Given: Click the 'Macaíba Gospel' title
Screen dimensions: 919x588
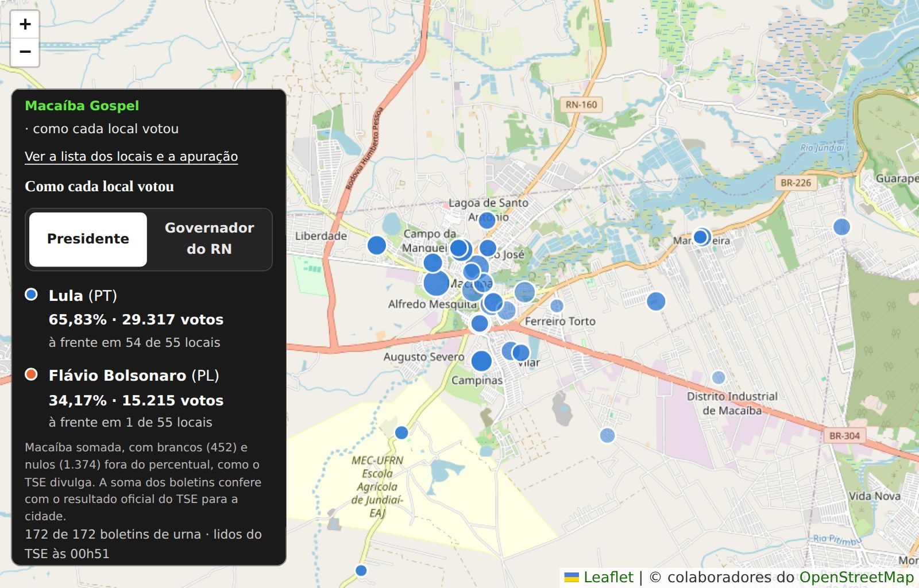Looking at the screenshot, I should point(82,106).
